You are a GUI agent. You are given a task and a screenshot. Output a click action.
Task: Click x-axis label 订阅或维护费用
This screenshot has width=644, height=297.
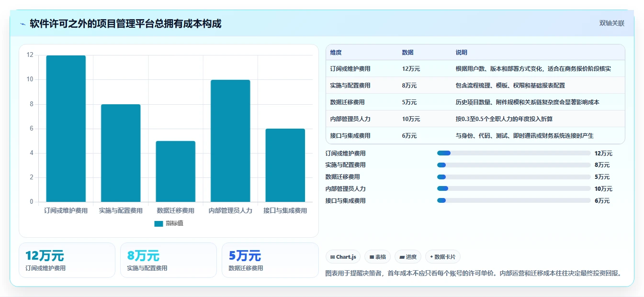66,211
